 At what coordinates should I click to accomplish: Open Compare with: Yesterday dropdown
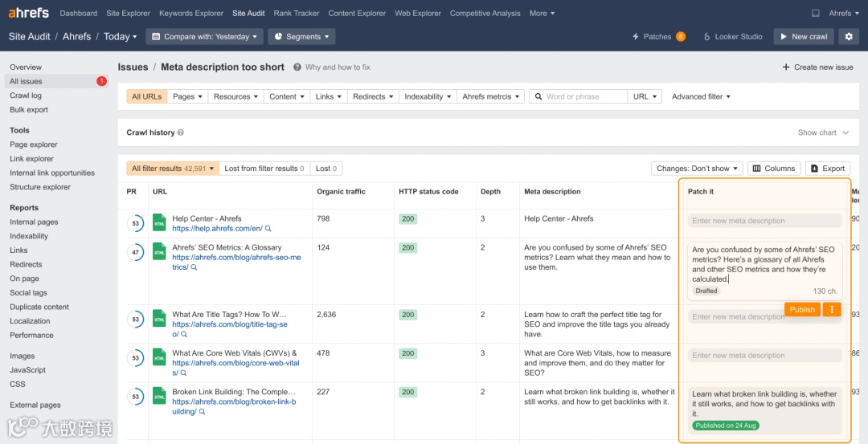[x=204, y=36]
